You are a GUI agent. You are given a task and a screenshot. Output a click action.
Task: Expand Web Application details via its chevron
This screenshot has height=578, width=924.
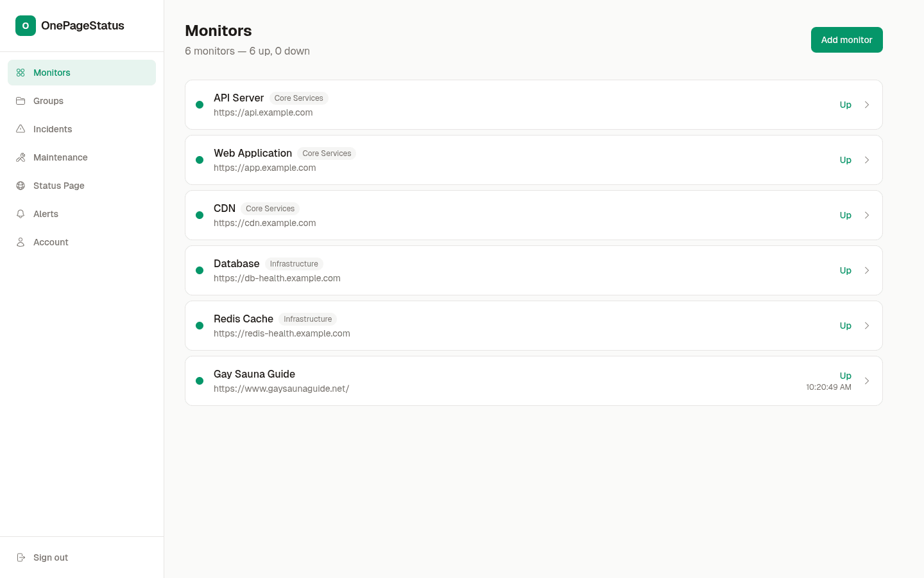point(867,160)
